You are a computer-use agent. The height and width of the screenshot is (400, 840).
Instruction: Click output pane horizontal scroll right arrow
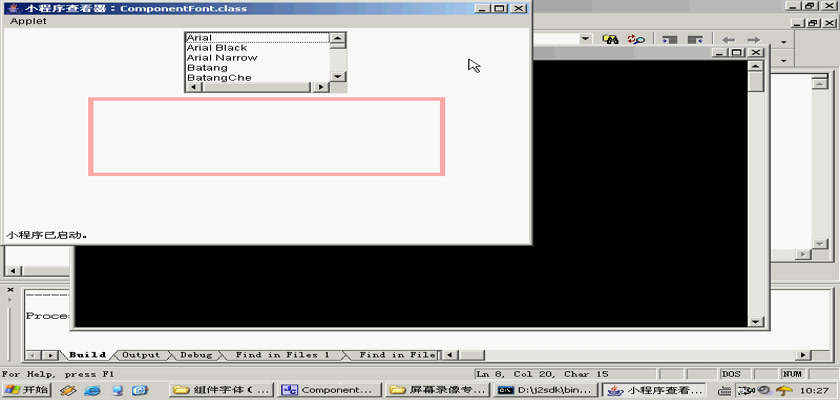(802, 355)
